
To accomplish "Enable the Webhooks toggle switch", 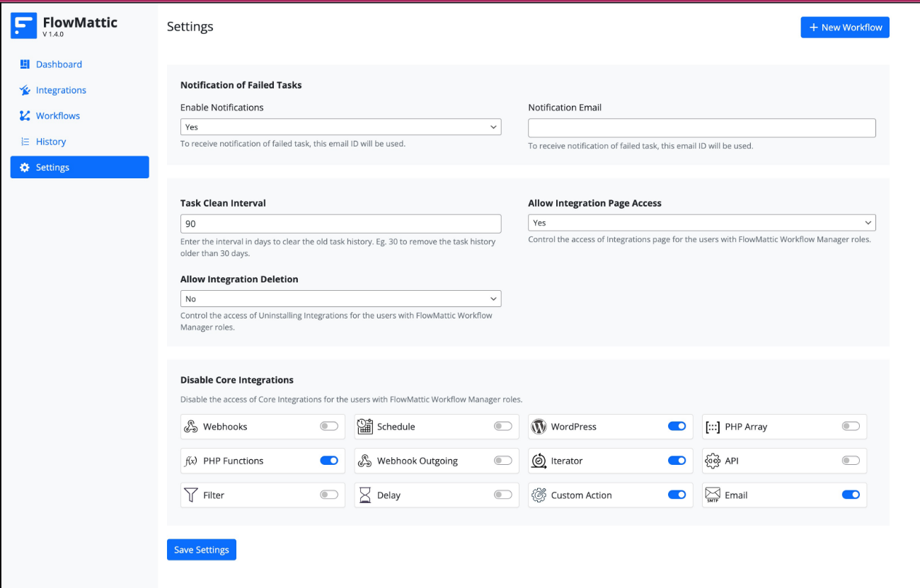I will 329,426.
